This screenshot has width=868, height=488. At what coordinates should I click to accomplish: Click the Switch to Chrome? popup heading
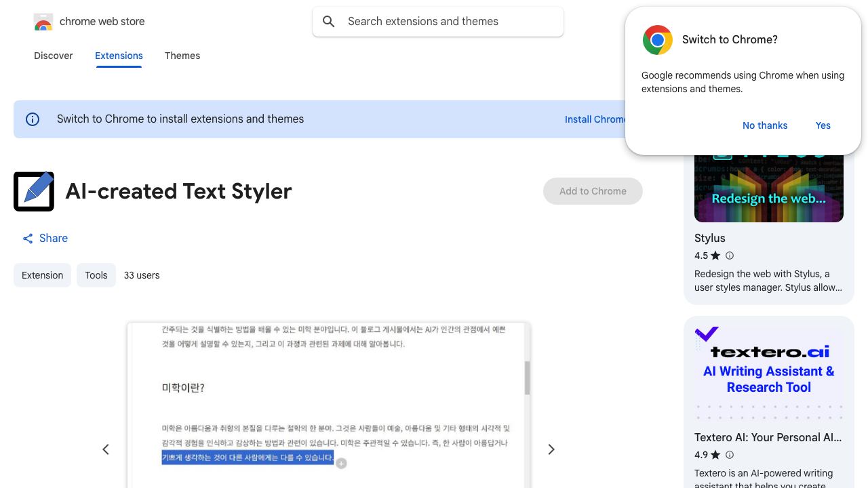730,40
